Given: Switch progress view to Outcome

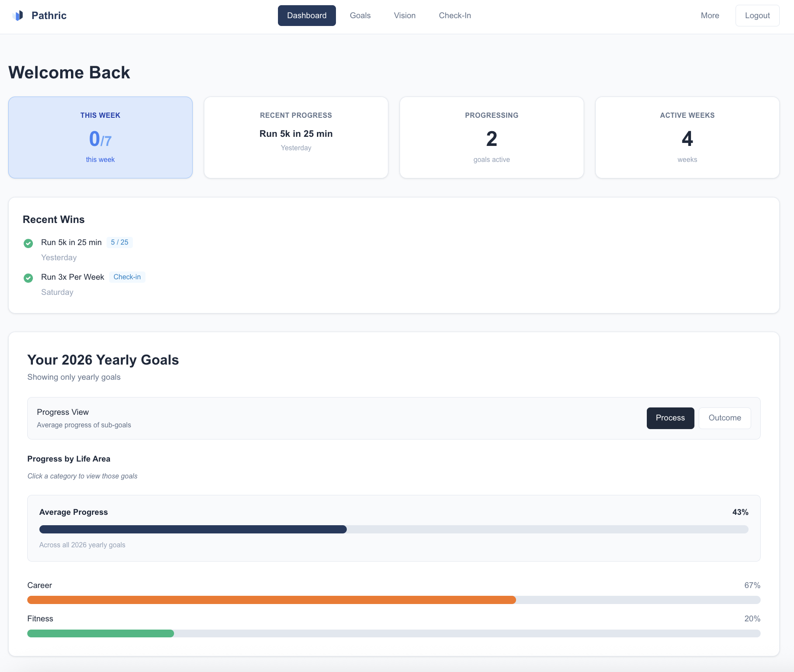Looking at the screenshot, I should [x=724, y=418].
